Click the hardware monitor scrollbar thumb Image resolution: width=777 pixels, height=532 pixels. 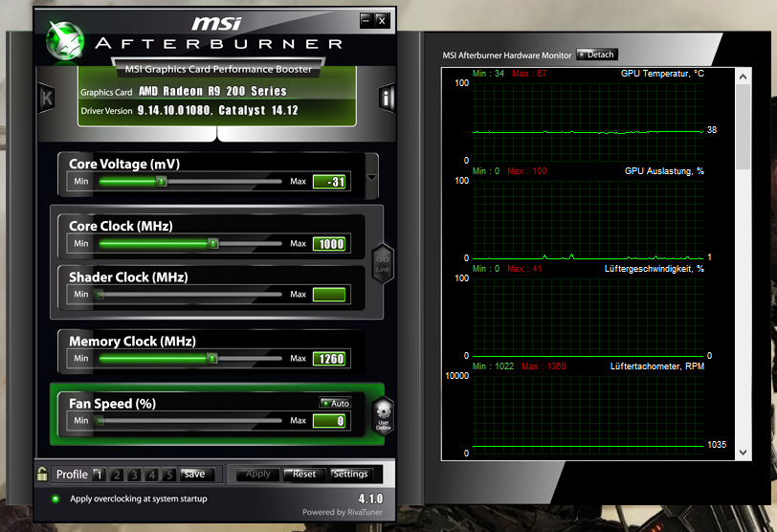[743, 127]
